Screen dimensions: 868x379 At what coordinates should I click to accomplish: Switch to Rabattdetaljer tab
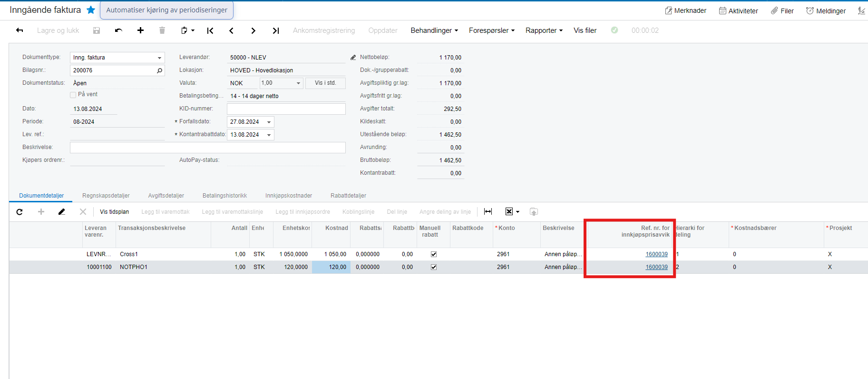pyautogui.click(x=348, y=196)
